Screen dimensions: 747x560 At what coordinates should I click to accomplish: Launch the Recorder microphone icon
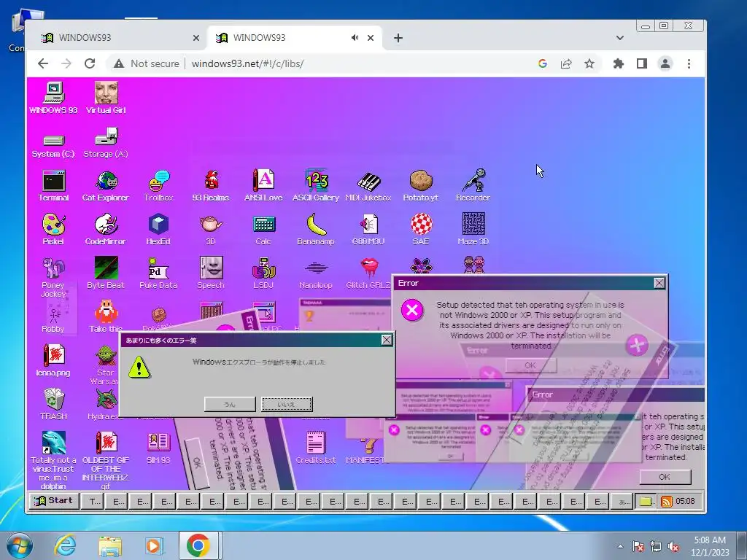(473, 181)
